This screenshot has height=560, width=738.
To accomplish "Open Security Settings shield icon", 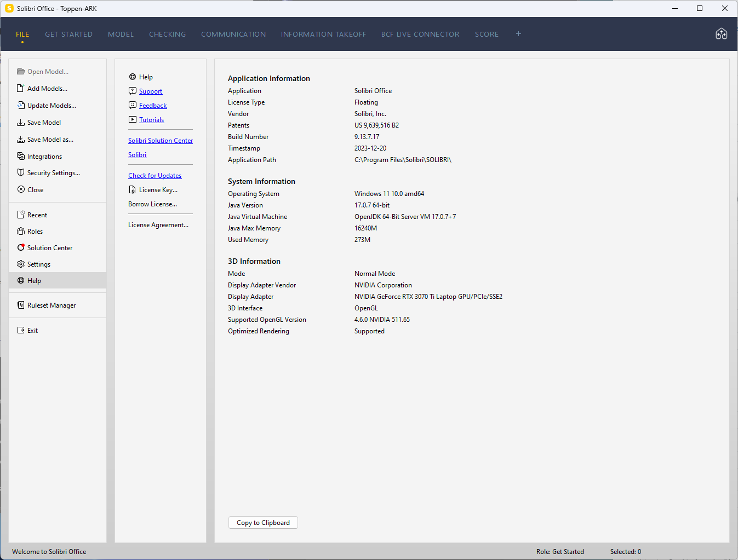I will (21, 172).
